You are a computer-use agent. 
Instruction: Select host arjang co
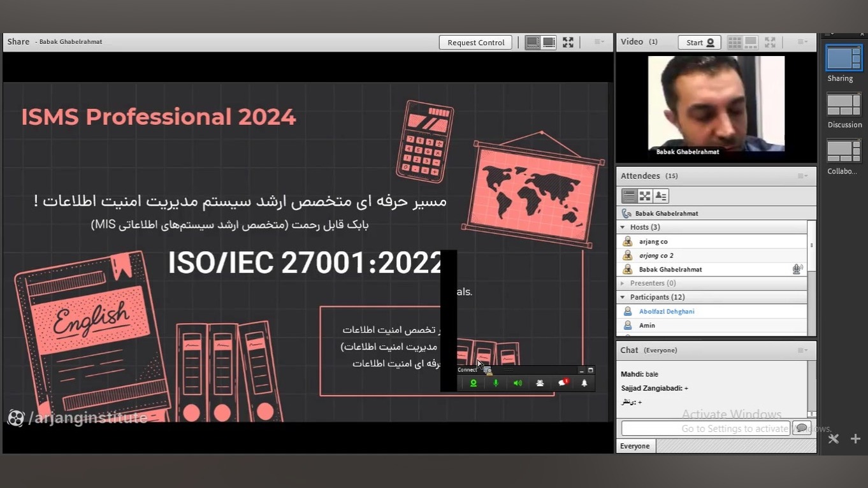tap(712, 241)
